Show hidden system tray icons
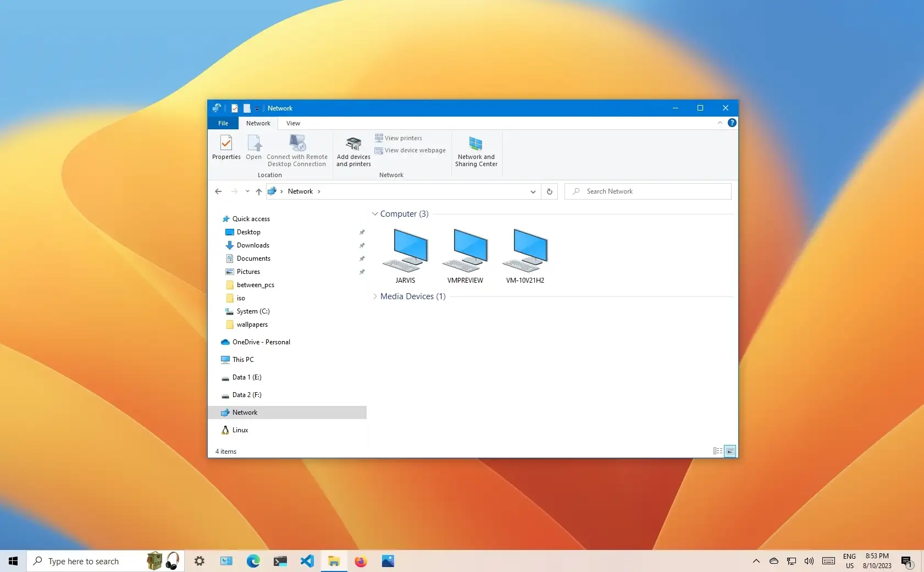924x572 pixels. [x=756, y=561]
